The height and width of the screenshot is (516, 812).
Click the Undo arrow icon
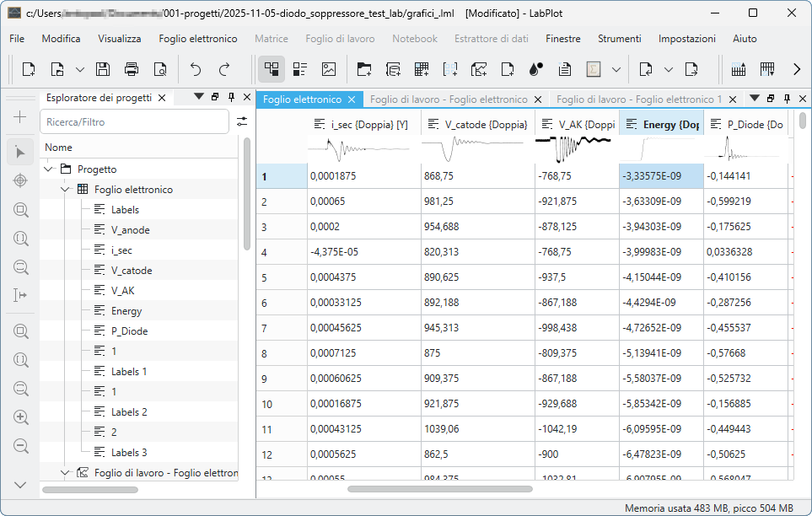tap(196, 70)
